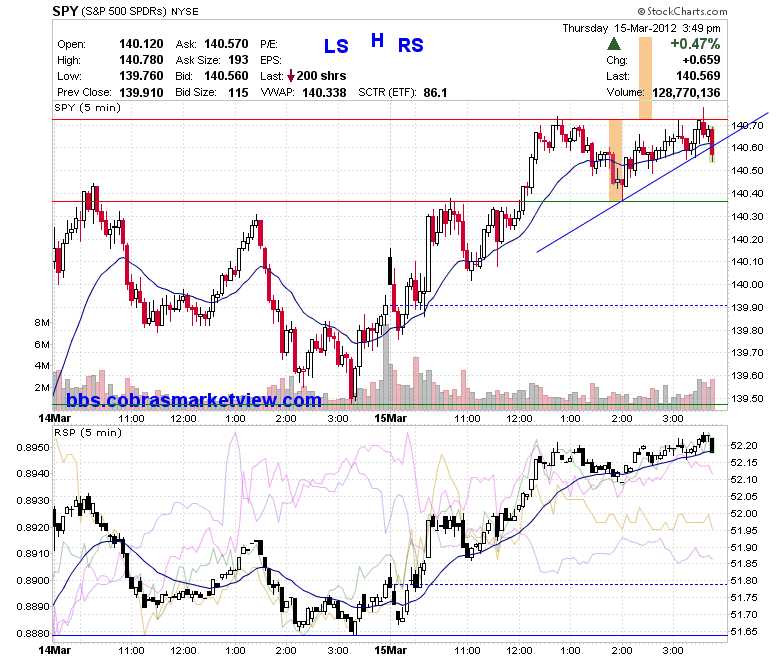Screen dimensions: 780x659
Task: Select the VWAP value 140.338
Action: coord(324,92)
